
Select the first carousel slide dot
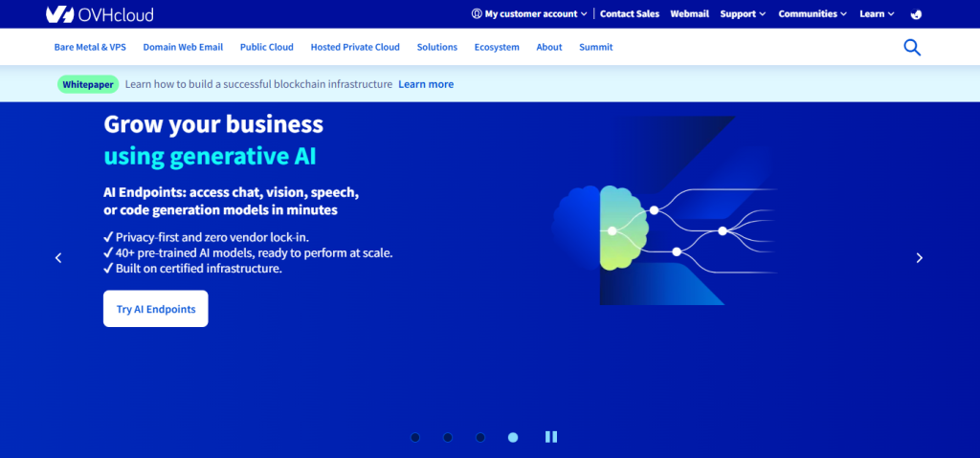pos(415,437)
